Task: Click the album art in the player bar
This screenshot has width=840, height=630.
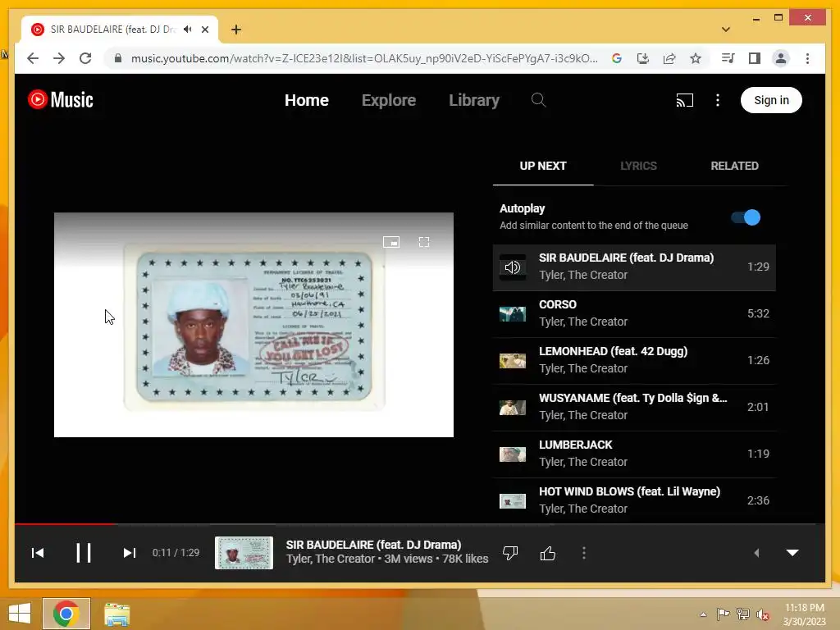Action: pyautogui.click(x=244, y=553)
